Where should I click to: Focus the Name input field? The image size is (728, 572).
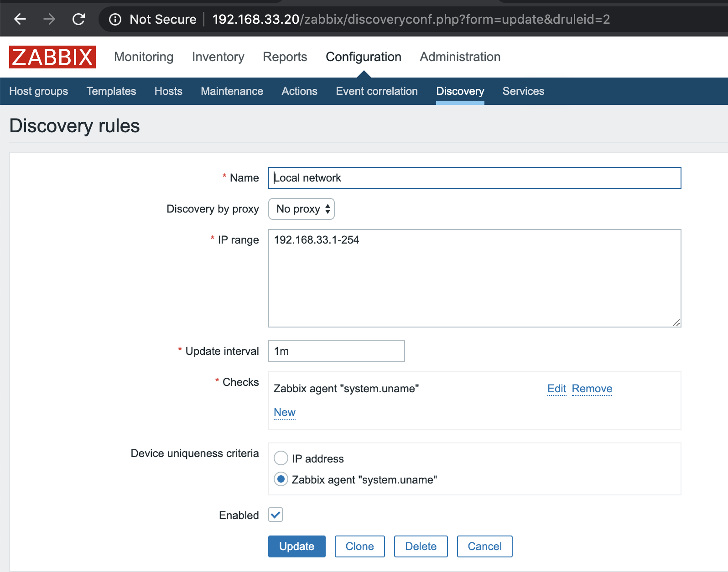click(474, 178)
